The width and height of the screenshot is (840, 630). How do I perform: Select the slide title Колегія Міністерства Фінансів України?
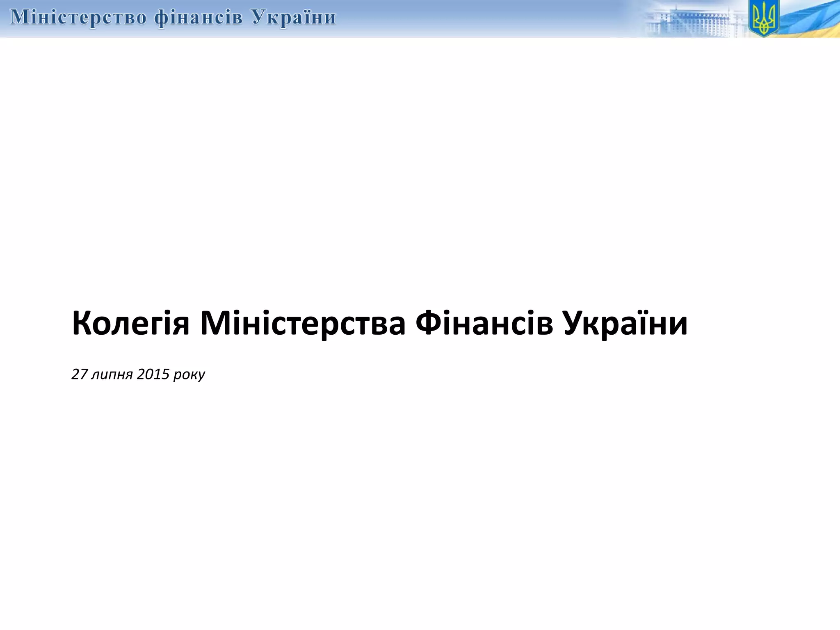[379, 324]
